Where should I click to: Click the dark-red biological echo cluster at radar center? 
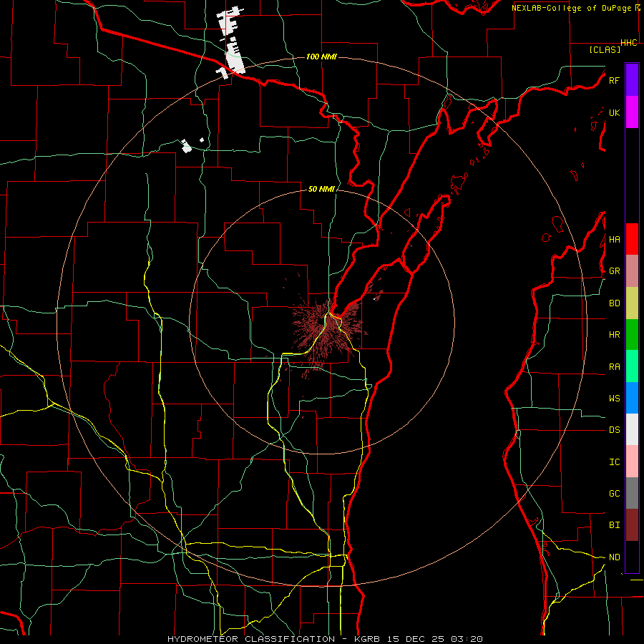pyautogui.click(x=327, y=328)
